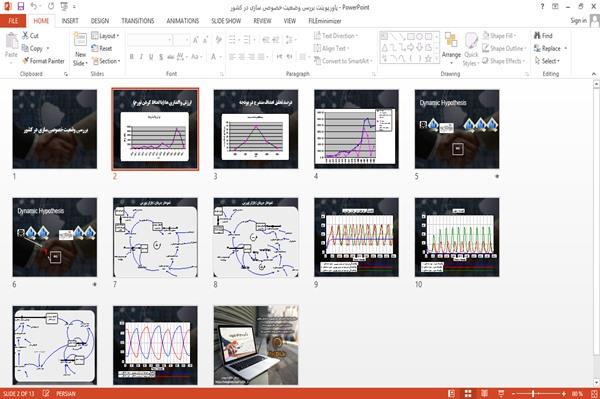600x399 pixels.
Task: Click the Reading View icon
Action: [484, 393]
